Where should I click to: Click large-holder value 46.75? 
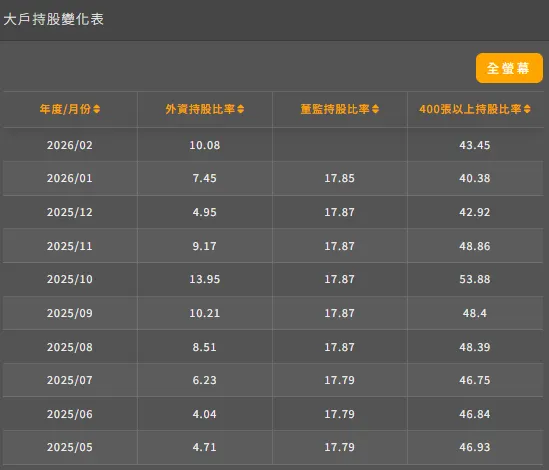click(x=474, y=380)
